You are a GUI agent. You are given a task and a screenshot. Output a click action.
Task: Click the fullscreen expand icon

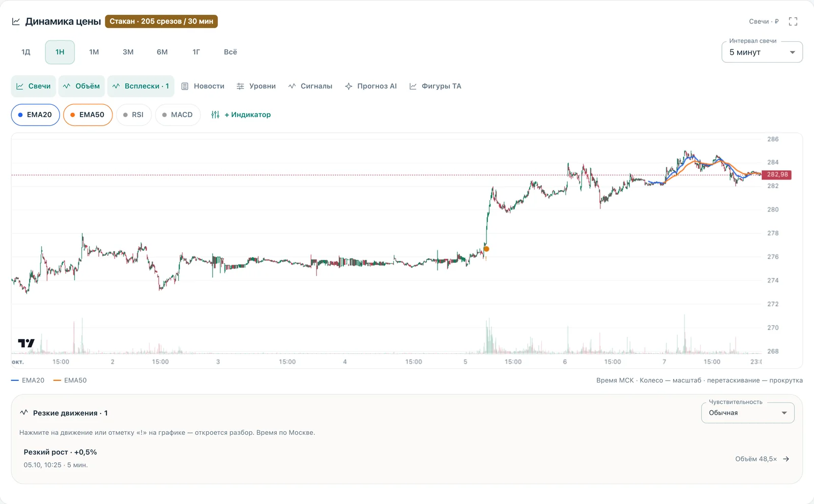point(793,21)
